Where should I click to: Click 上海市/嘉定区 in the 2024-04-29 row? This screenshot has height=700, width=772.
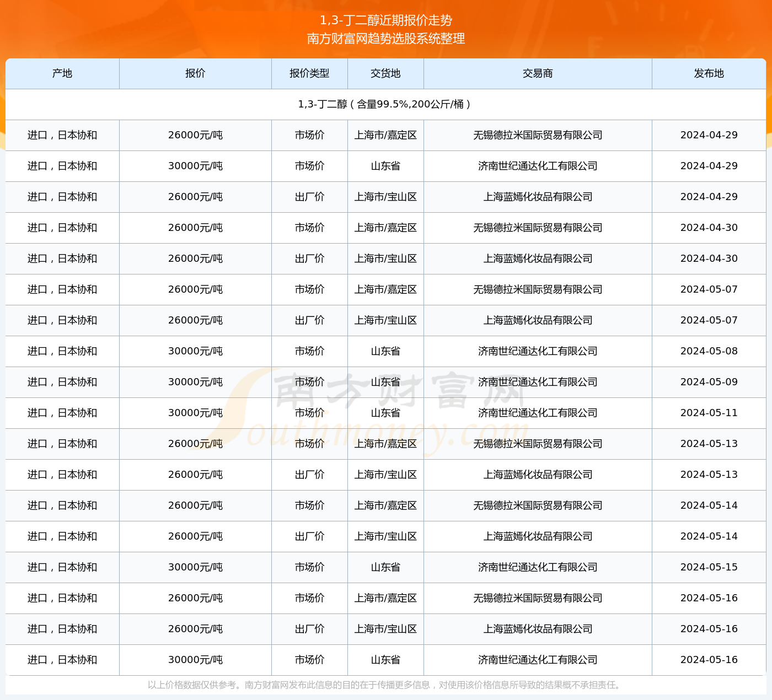coord(385,135)
